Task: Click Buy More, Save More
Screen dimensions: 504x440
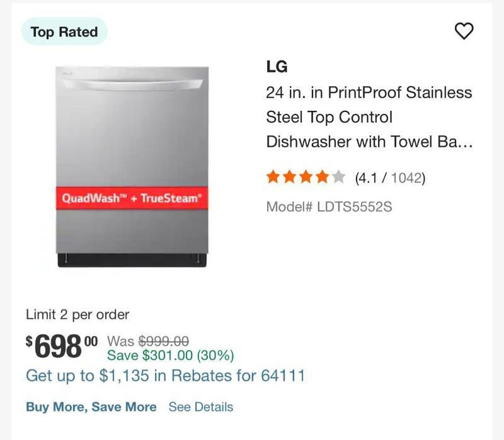Action: click(x=91, y=407)
